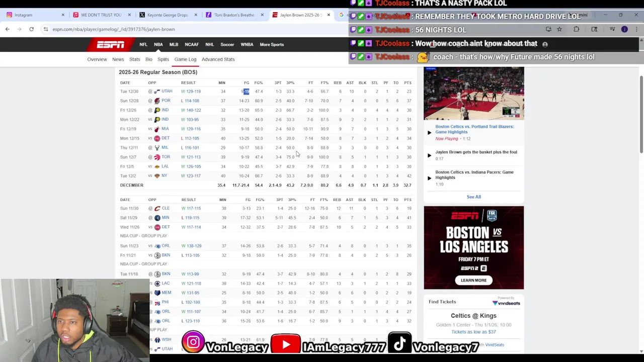Open the NFL section in ESPN nav

tap(143, 45)
